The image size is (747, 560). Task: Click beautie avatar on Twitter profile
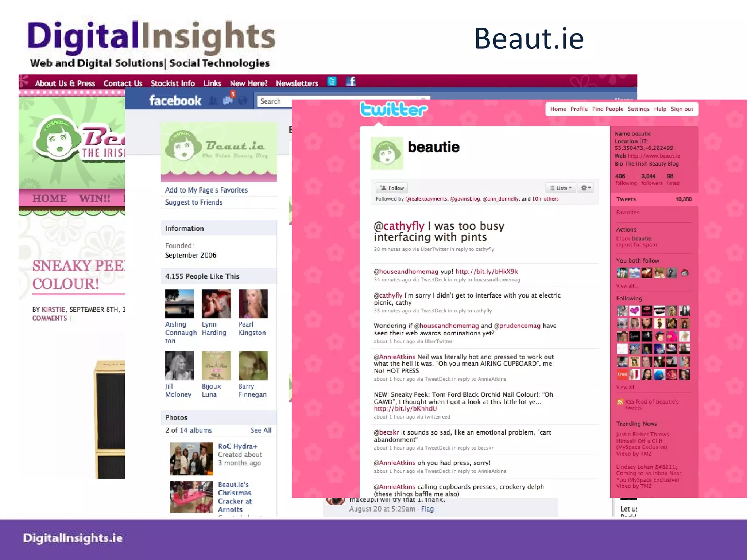387,153
